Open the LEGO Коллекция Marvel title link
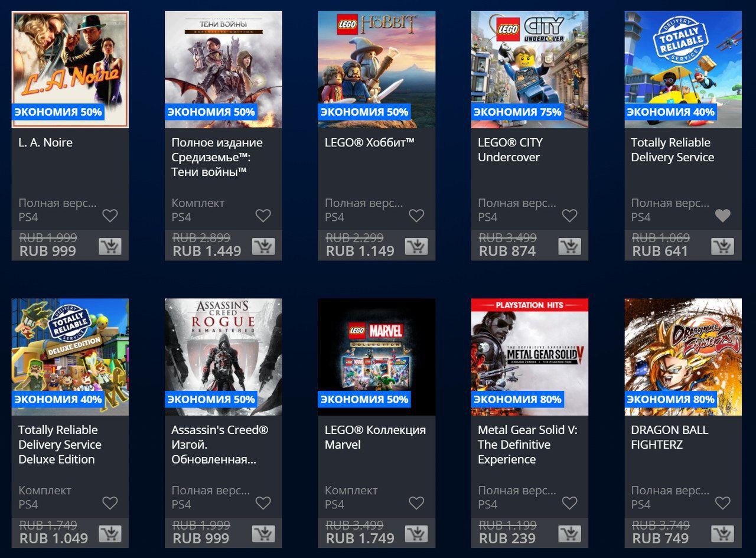 (375, 438)
